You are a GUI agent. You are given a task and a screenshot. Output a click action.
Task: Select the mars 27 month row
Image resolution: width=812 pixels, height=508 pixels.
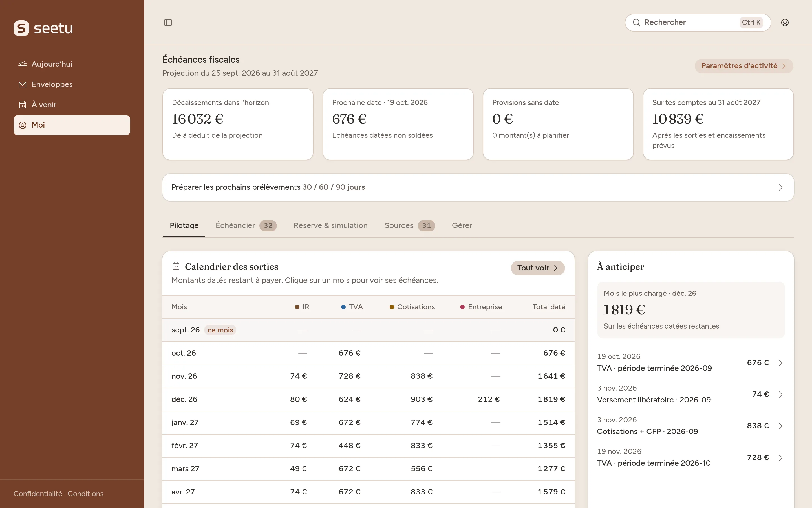click(x=368, y=469)
